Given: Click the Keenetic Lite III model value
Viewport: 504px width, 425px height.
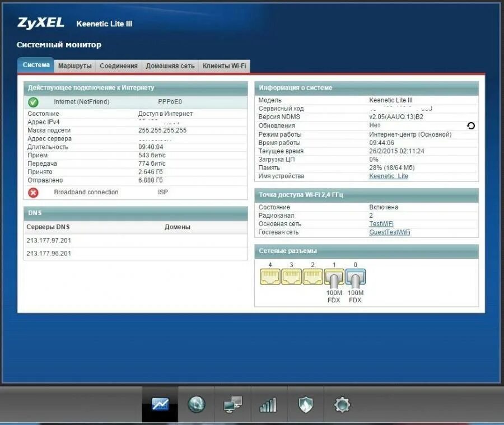Looking at the screenshot, I should (390, 100).
